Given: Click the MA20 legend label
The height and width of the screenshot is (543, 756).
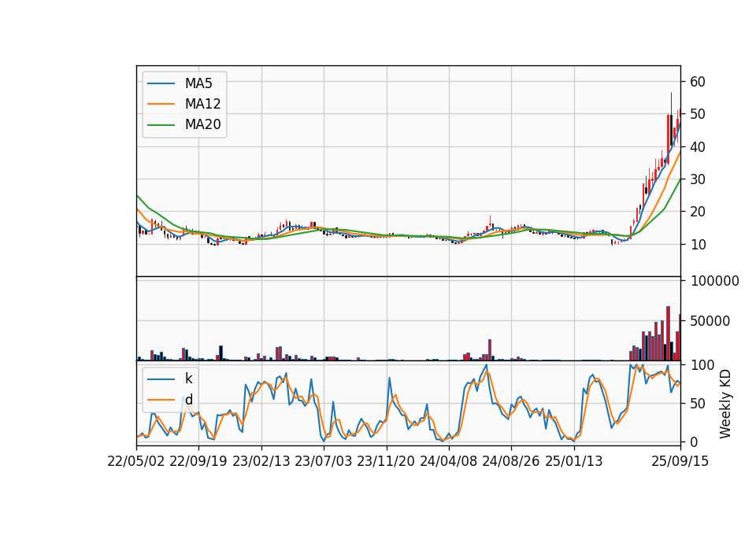Looking at the screenshot, I should click(202, 124).
